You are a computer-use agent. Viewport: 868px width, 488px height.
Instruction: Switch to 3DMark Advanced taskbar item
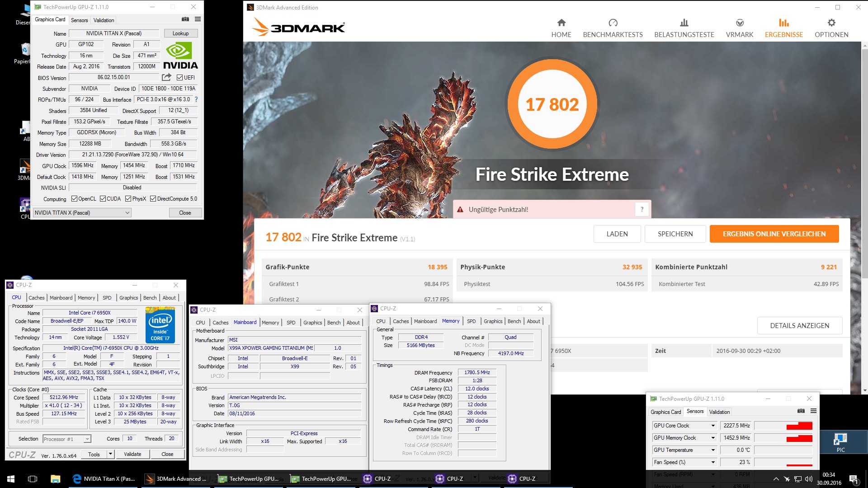(x=176, y=479)
